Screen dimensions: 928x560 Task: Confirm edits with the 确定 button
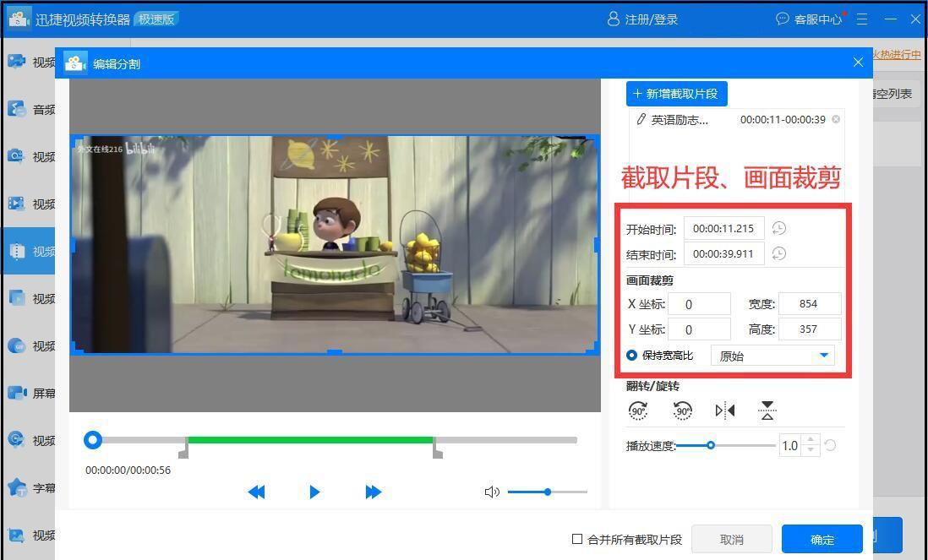point(822,539)
